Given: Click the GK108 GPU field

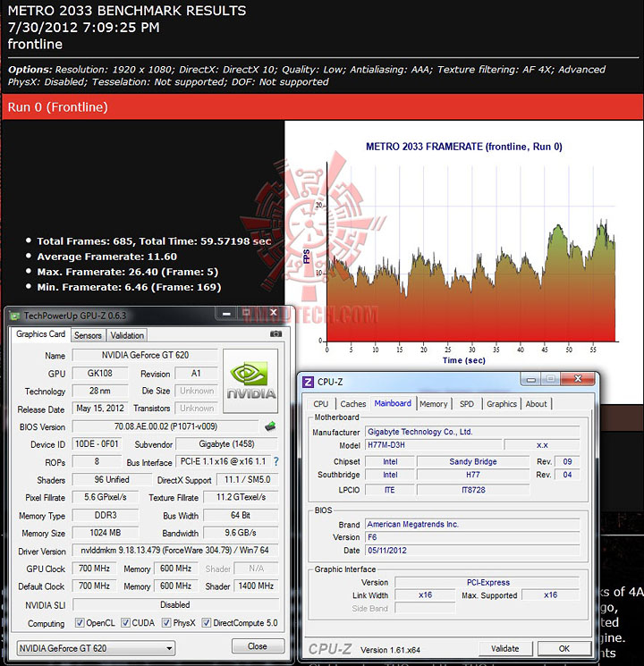Looking at the screenshot, I should (100, 374).
